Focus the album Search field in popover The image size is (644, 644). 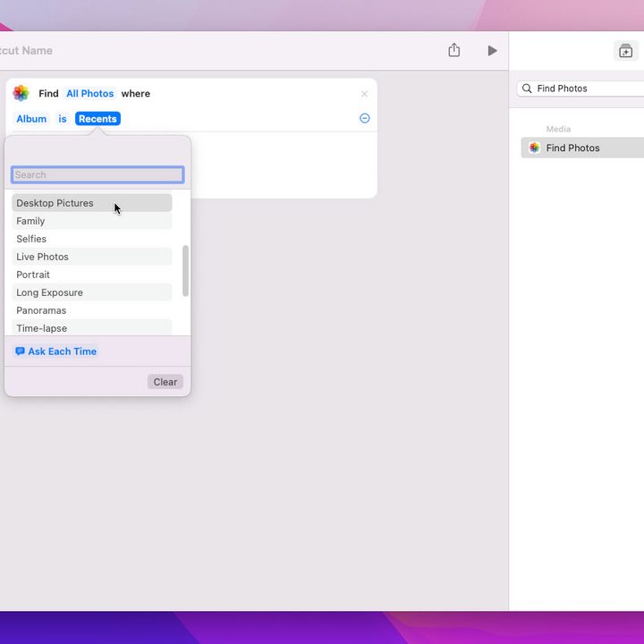97,175
